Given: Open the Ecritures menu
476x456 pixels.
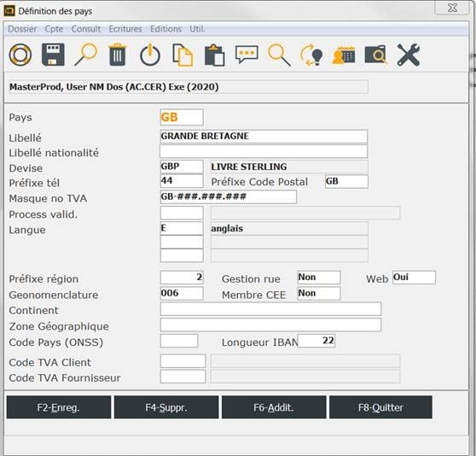Looking at the screenshot, I should pyautogui.click(x=125, y=29).
